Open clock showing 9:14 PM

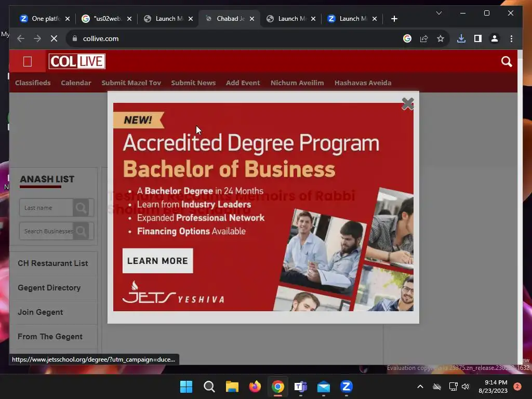pyautogui.click(x=493, y=387)
